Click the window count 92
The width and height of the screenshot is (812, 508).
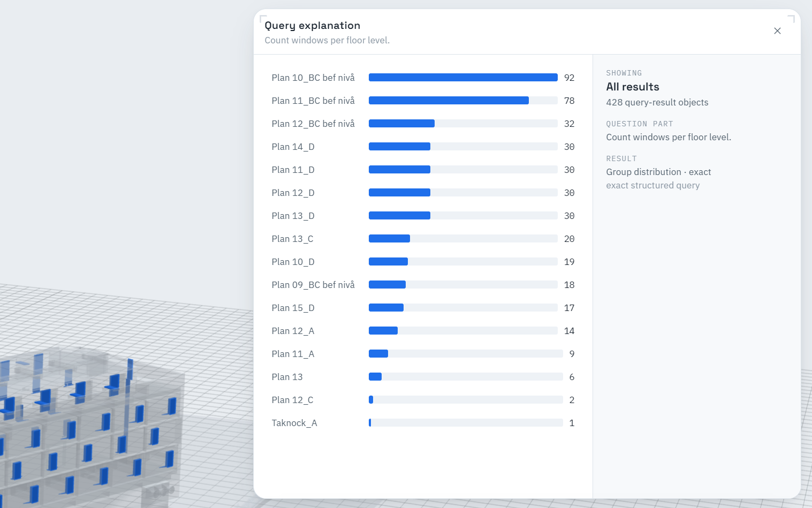pyautogui.click(x=569, y=78)
